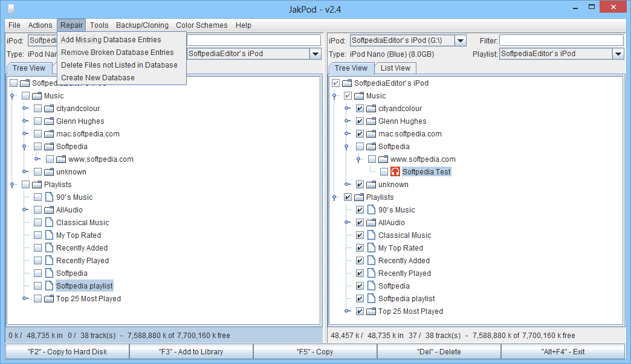Click folder icon of Music in left tree
The width and height of the screenshot is (631, 364).
(37, 96)
